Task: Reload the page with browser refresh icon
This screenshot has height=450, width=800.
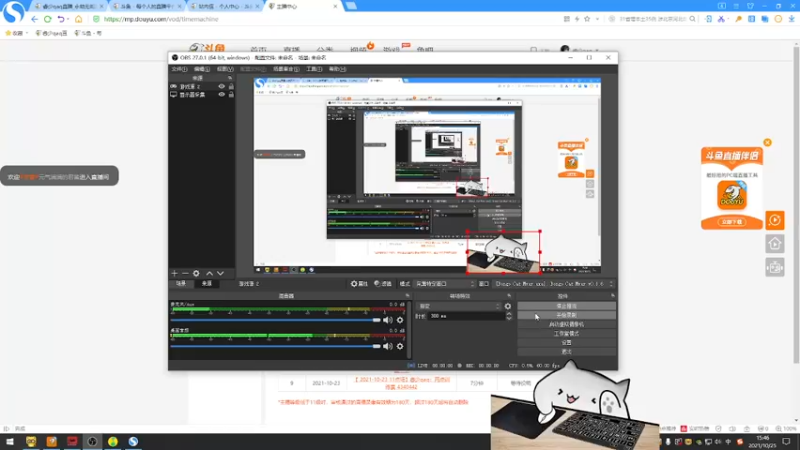Action: [47, 19]
